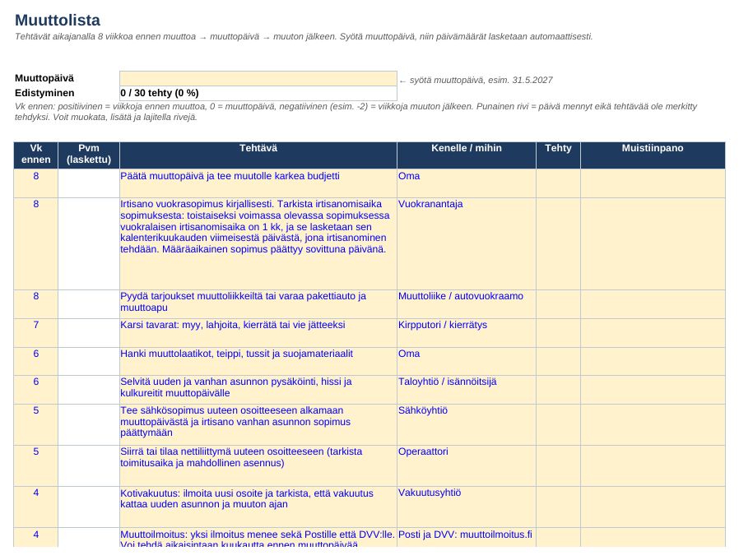Select the Kotivakuutus task cell

point(258,507)
